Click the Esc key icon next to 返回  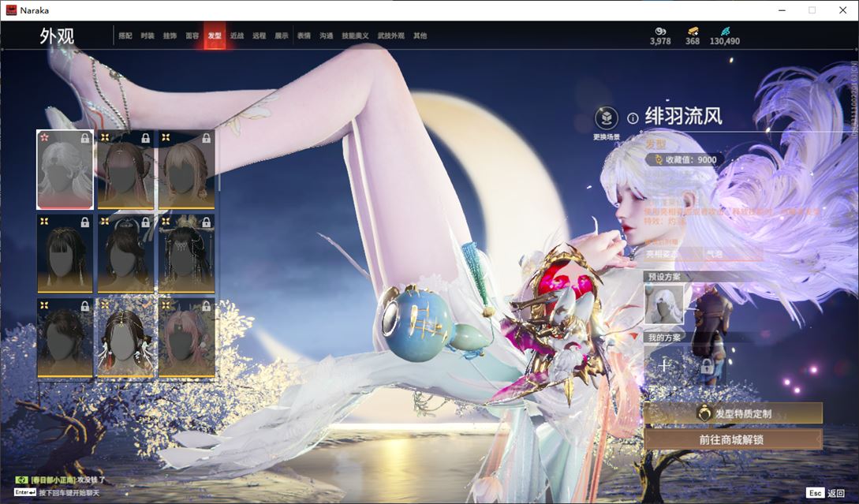[815, 492]
